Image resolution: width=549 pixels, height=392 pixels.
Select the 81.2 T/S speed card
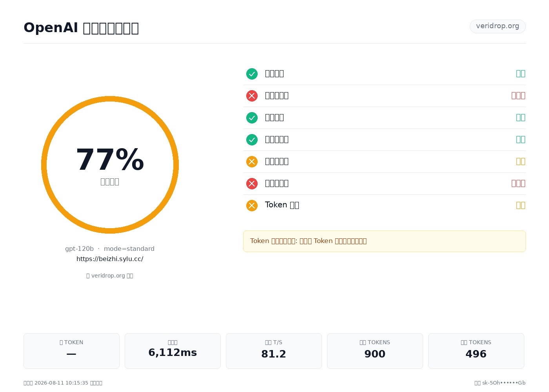pyautogui.click(x=274, y=351)
